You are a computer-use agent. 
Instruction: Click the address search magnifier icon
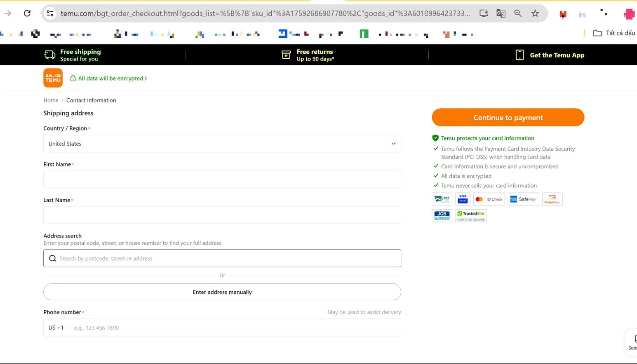coord(53,258)
